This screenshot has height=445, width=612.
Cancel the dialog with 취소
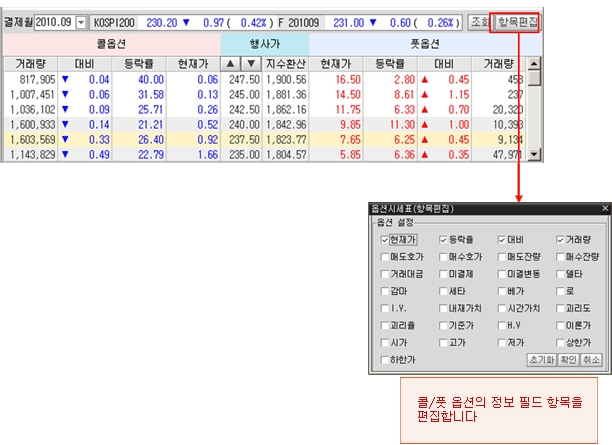592,359
